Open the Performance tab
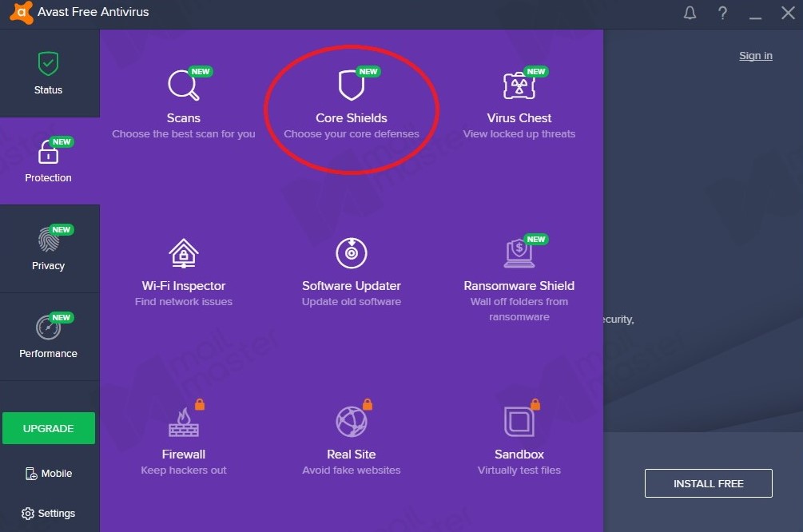Viewport: 803px width, 532px height. coord(50,337)
